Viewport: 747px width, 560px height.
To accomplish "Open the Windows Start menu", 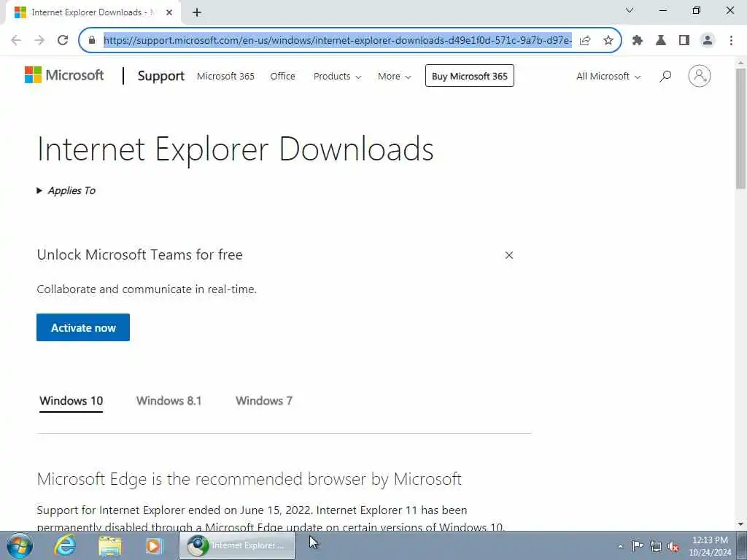I will click(x=20, y=545).
